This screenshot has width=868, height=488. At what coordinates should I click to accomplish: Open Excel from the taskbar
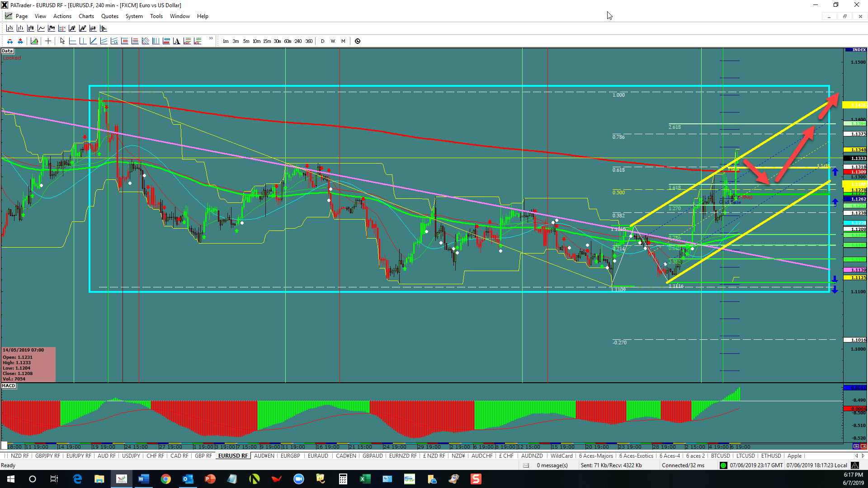[365, 479]
